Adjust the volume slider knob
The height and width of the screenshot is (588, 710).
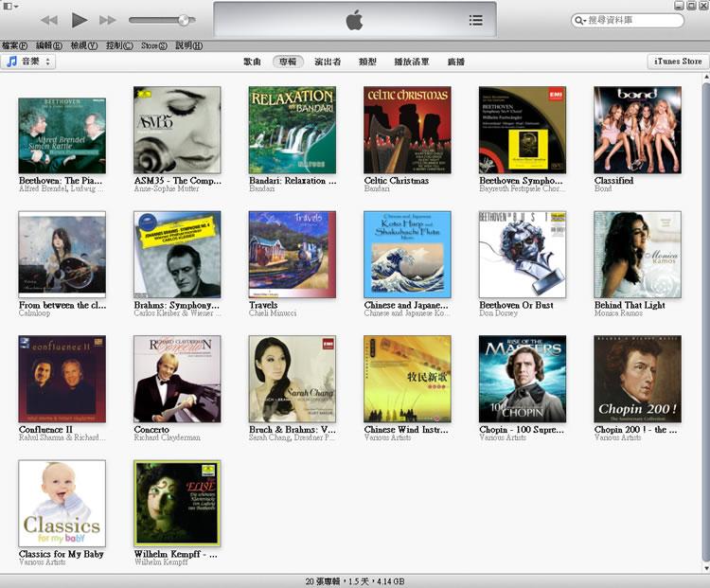[184, 20]
